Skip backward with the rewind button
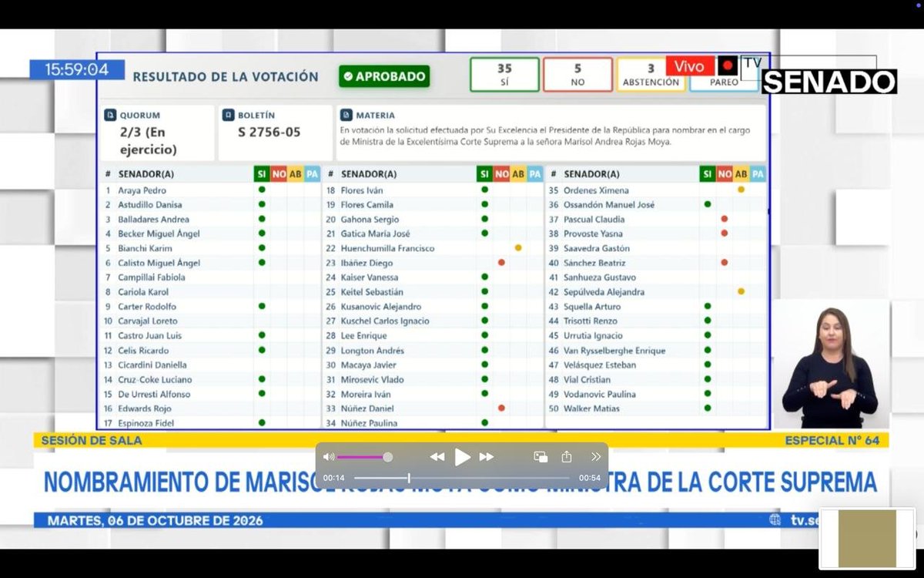This screenshot has height=578, width=924. point(437,457)
